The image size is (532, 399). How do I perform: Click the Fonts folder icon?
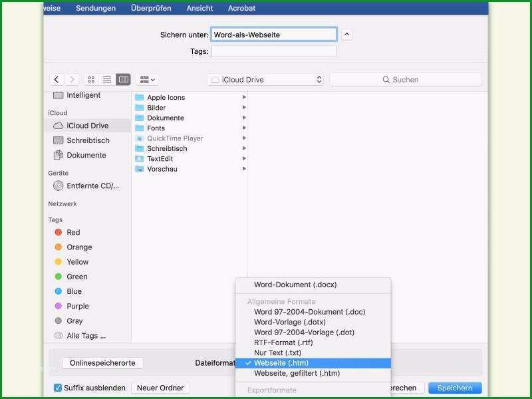140,128
